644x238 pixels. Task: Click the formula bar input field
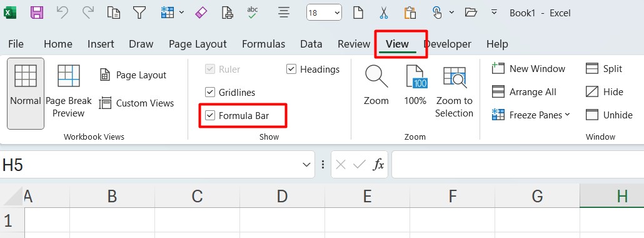point(518,165)
